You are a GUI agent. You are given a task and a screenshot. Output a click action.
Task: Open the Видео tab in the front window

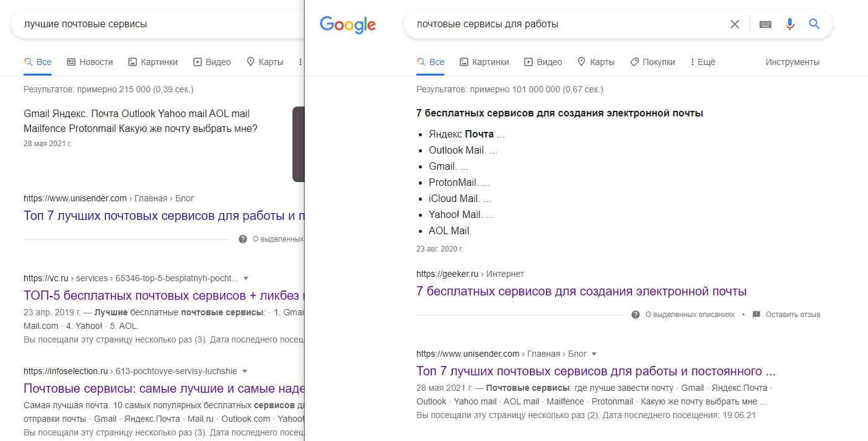point(543,62)
